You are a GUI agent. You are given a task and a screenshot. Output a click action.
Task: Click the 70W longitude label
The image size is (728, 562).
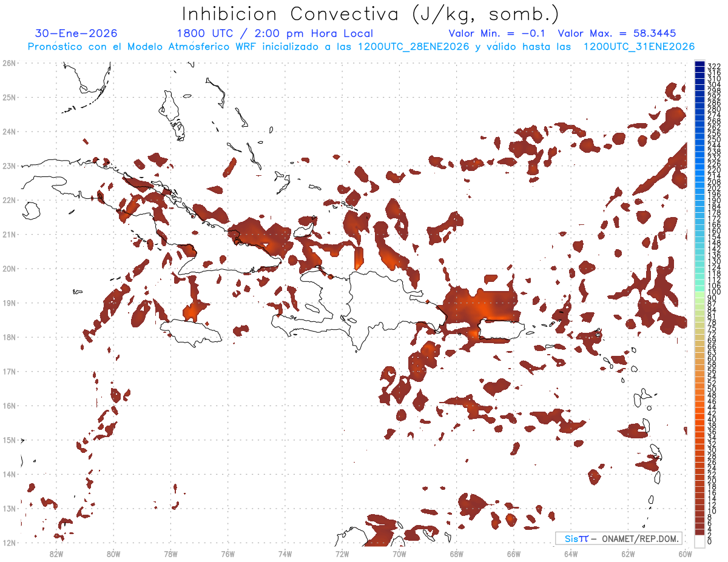(399, 553)
